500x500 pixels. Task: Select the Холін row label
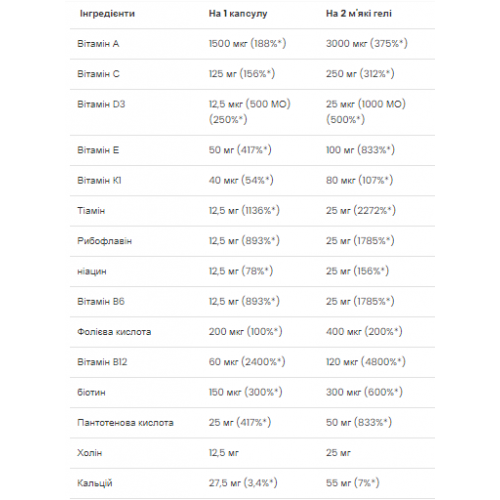tap(89, 453)
